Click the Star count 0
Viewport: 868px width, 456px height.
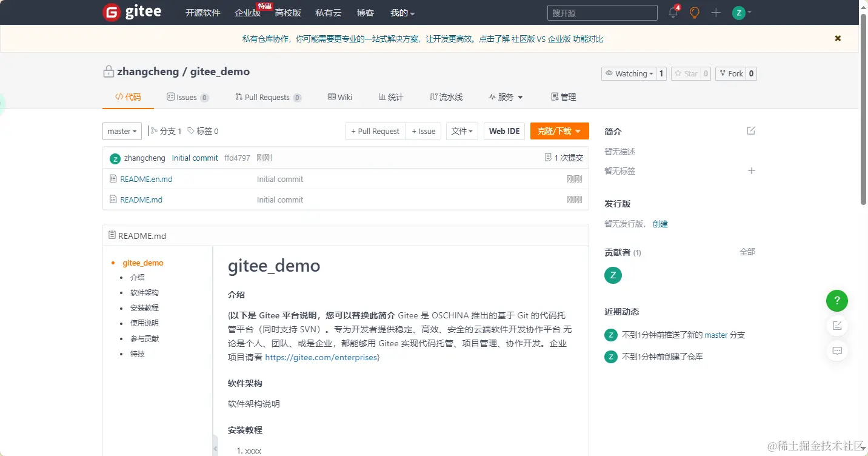pyautogui.click(x=706, y=73)
